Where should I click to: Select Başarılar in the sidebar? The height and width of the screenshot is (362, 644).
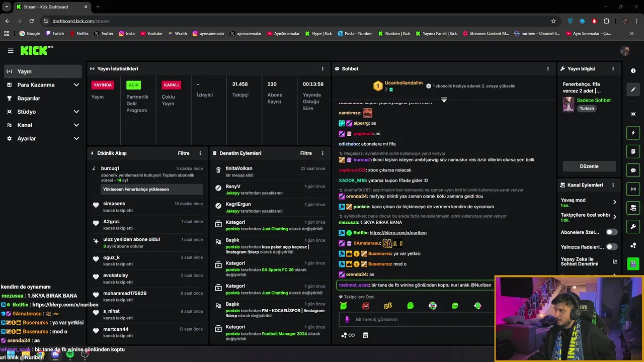tap(43, 99)
